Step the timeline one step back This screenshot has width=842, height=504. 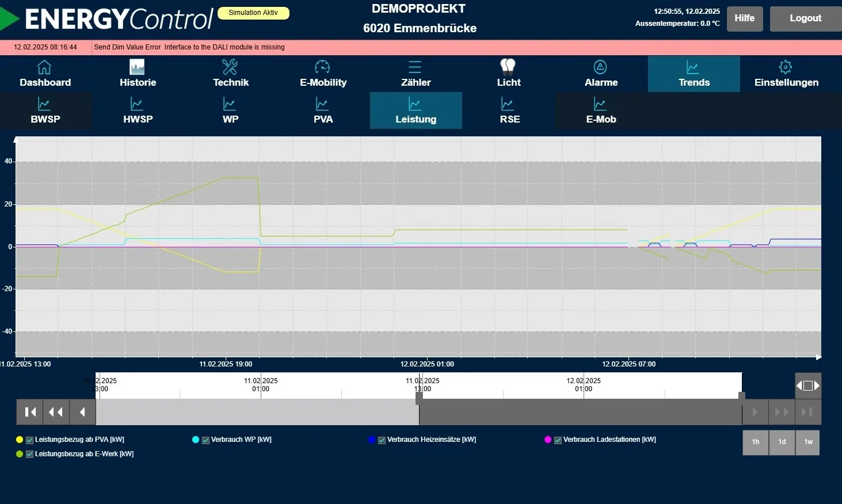click(83, 412)
